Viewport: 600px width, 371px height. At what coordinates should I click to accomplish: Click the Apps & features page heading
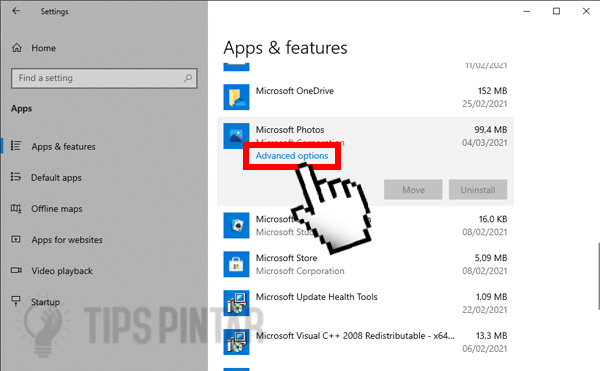[x=285, y=48]
